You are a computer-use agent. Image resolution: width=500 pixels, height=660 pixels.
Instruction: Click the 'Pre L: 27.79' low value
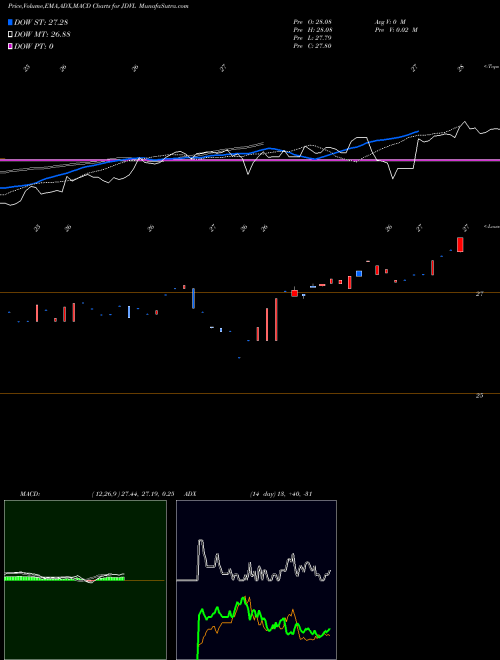(313, 38)
